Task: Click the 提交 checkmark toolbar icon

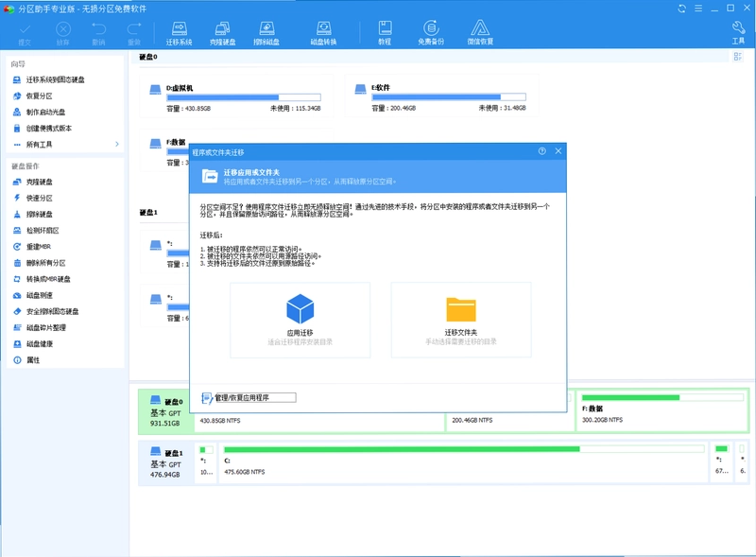Action: 25,34
